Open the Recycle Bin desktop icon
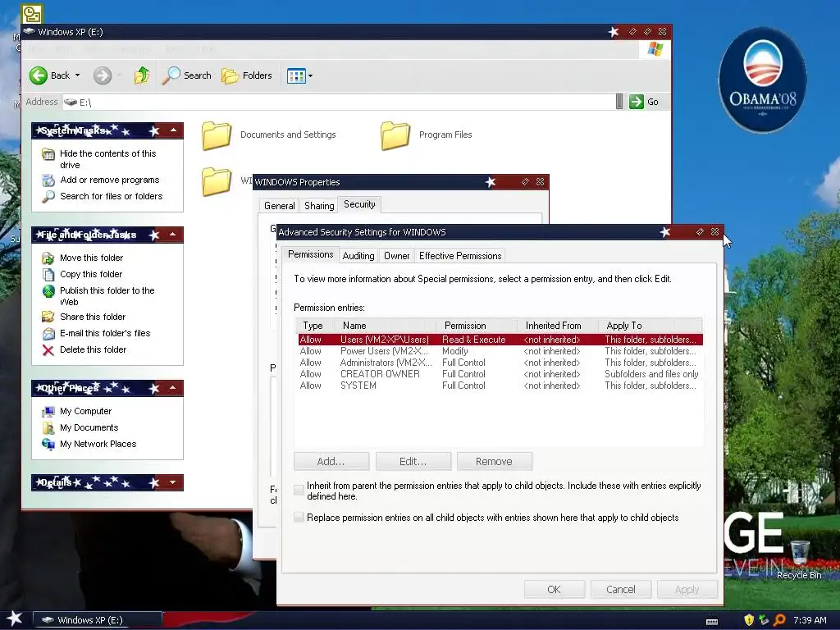The height and width of the screenshot is (630, 840). click(799, 560)
